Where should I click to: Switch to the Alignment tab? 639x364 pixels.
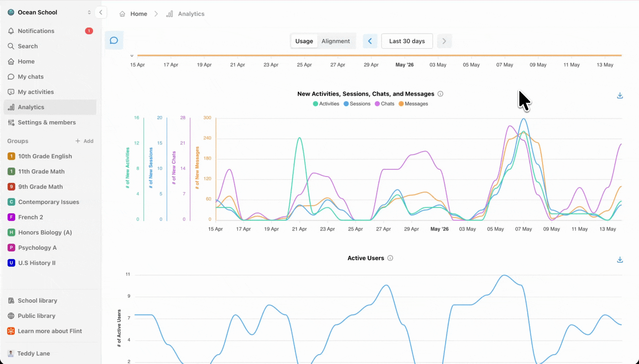coord(336,41)
